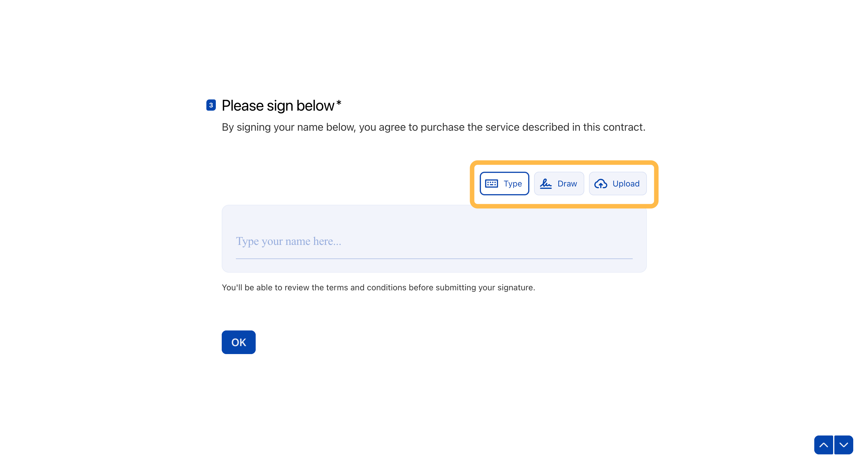
Task: Switch to Upload signature mode
Action: click(x=617, y=184)
